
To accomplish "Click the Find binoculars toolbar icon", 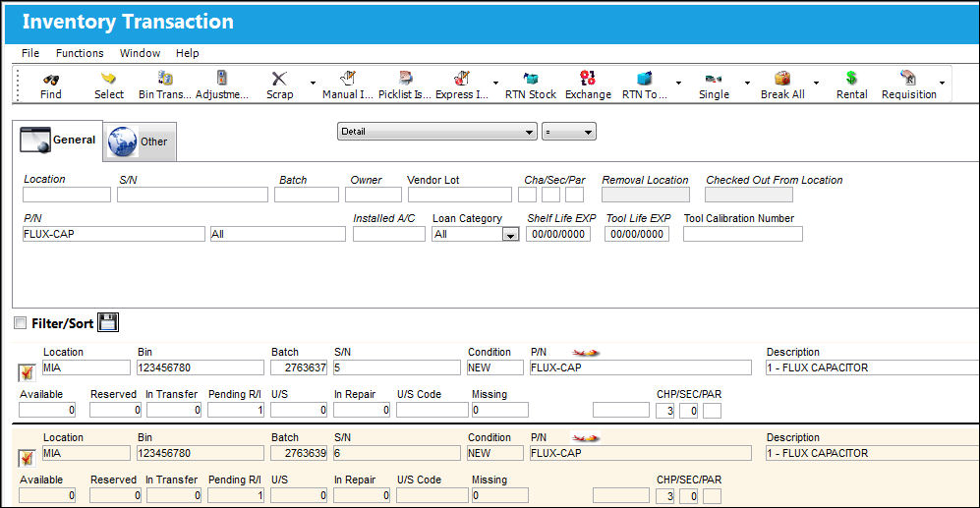I will point(51,80).
